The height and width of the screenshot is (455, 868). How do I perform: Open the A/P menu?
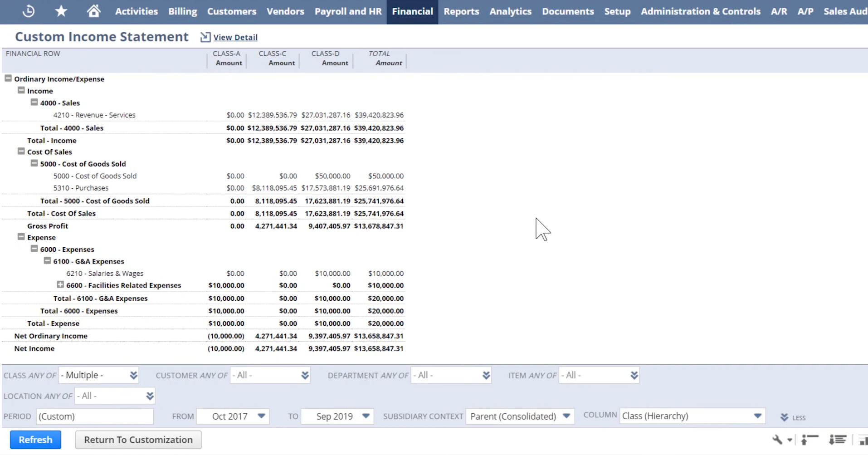click(x=805, y=11)
